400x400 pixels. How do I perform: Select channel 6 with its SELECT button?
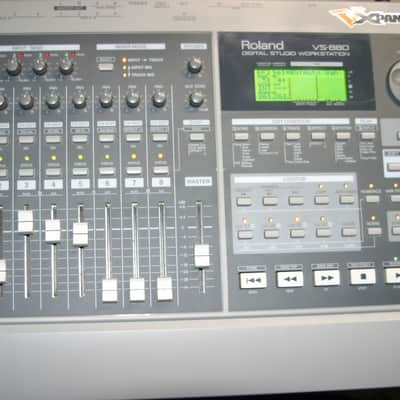click(x=107, y=138)
